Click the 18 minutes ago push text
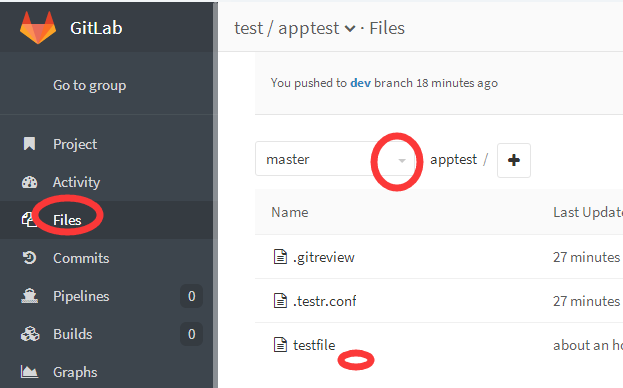Viewport: 623px width, 388px height. [x=457, y=83]
